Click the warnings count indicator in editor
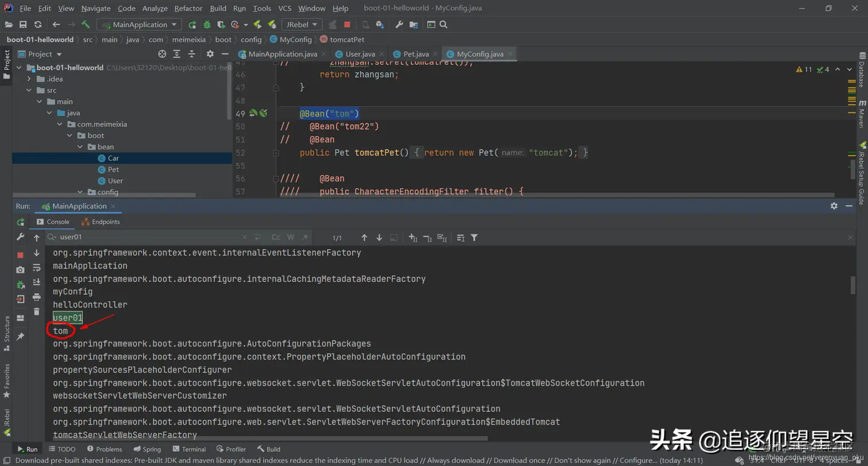Screen dimensions: 868x466 [804, 70]
